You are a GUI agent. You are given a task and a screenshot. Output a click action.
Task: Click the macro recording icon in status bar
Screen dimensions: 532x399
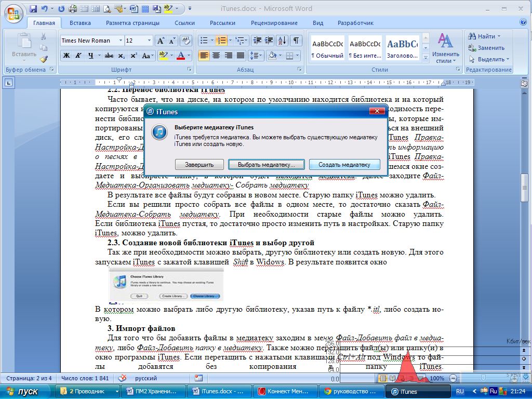198,378
